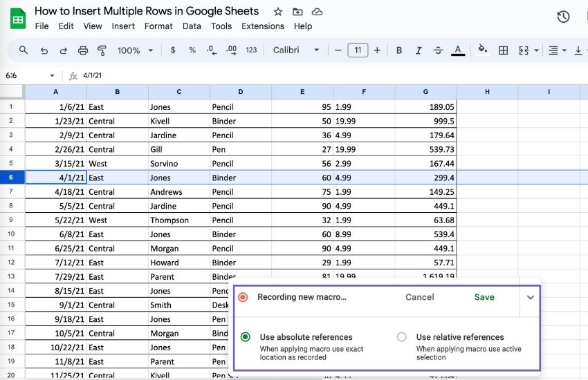Screen dimensions: 588x380
Task: Open the Format menu
Action: 158,26
